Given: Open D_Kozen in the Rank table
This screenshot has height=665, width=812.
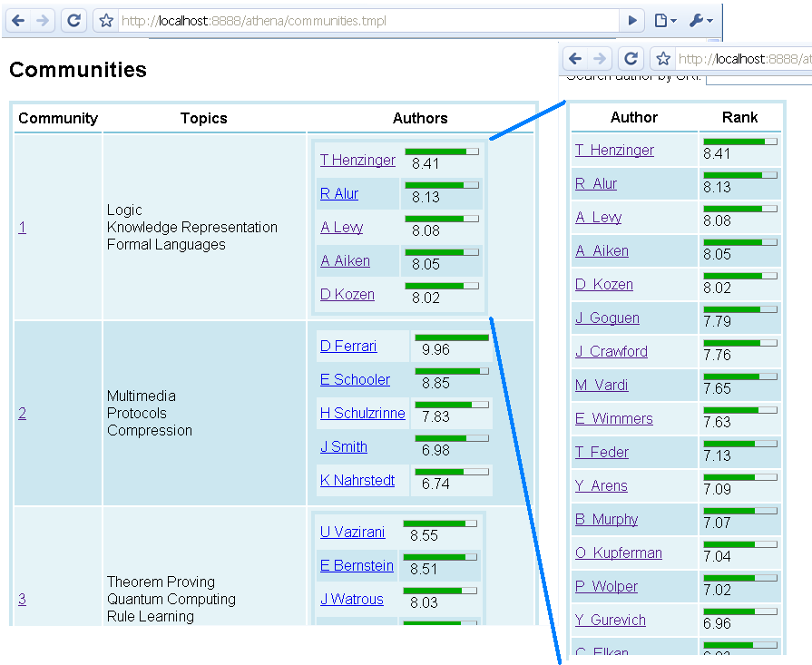Looking at the screenshot, I should [x=604, y=284].
